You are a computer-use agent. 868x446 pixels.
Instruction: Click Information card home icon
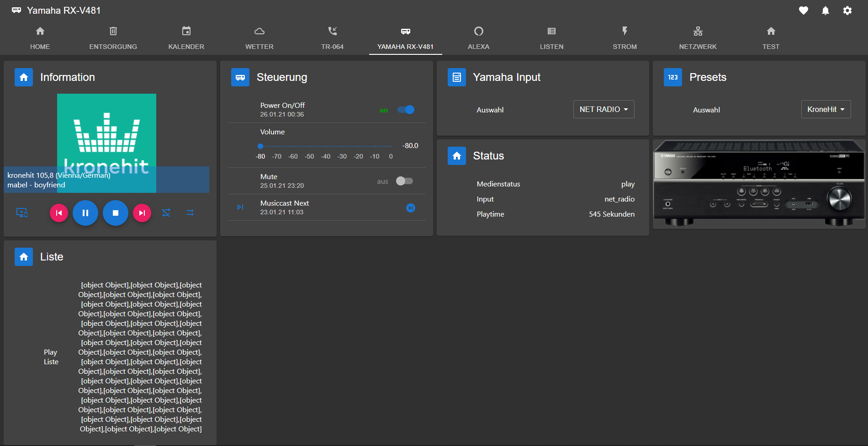24,77
